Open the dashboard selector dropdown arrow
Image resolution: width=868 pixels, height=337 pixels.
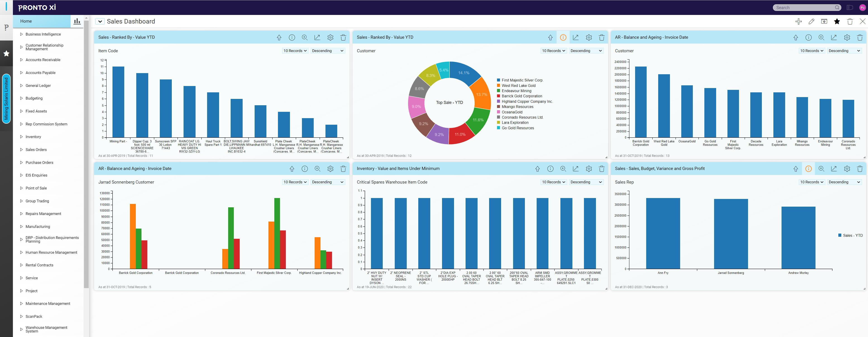tap(100, 22)
